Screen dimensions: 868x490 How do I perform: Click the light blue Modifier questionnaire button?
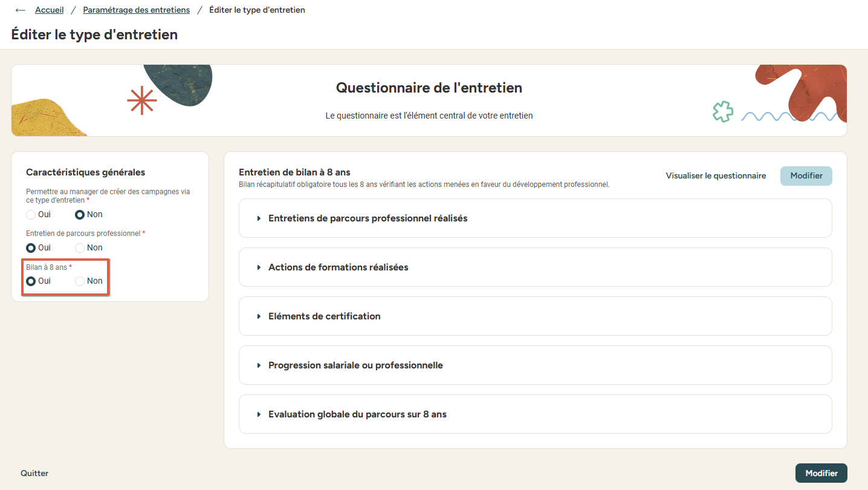pyautogui.click(x=806, y=176)
